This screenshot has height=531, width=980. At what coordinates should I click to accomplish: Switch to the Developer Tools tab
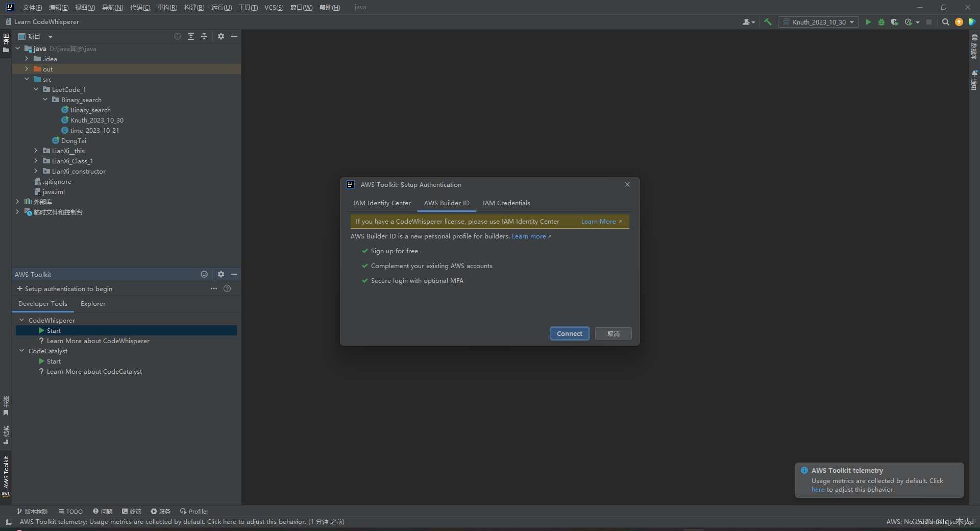(43, 303)
